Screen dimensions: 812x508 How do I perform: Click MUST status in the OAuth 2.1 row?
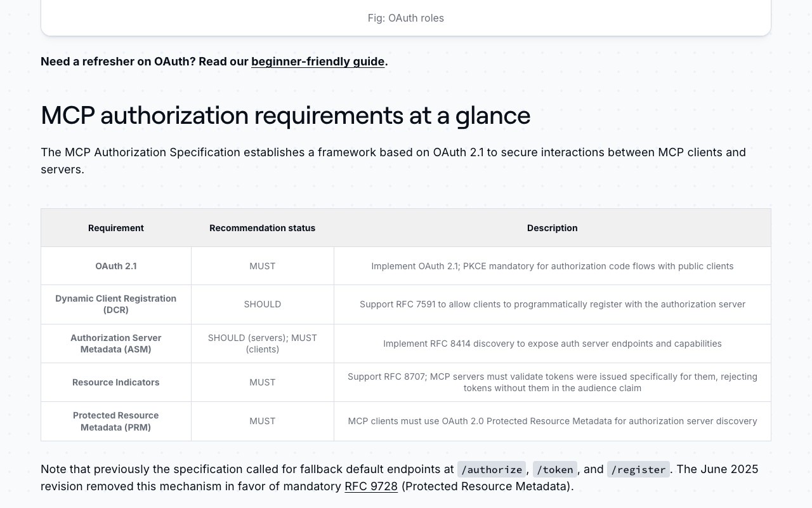tap(263, 266)
